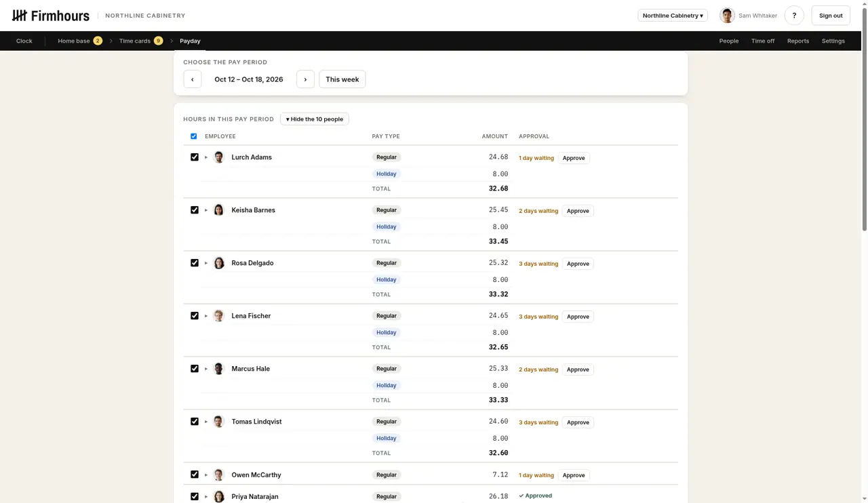Open the Clock tab
Image resolution: width=868 pixels, height=503 pixels.
tap(24, 41)
